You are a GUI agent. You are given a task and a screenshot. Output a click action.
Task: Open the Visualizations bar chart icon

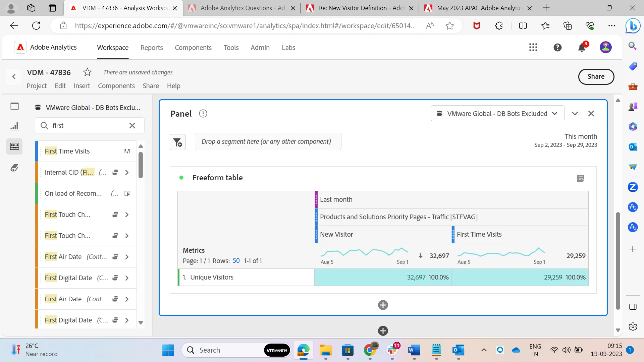tap(14, 126)
